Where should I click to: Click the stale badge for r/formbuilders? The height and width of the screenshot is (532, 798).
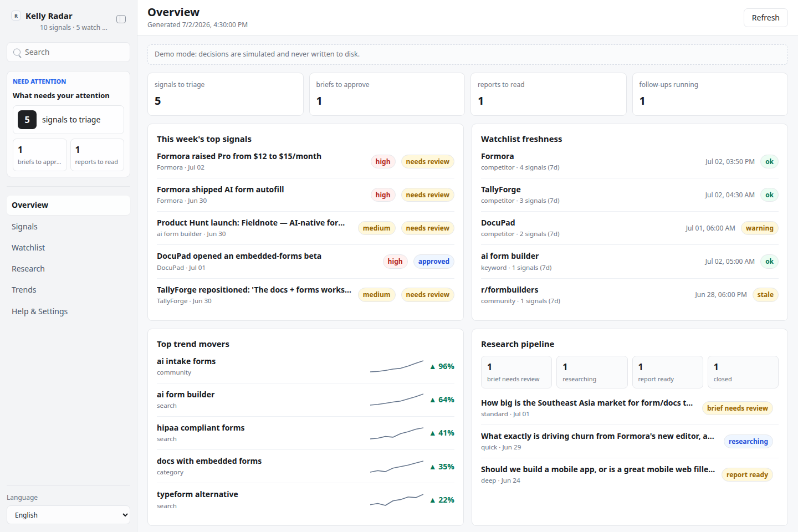[x=765, y=295]
